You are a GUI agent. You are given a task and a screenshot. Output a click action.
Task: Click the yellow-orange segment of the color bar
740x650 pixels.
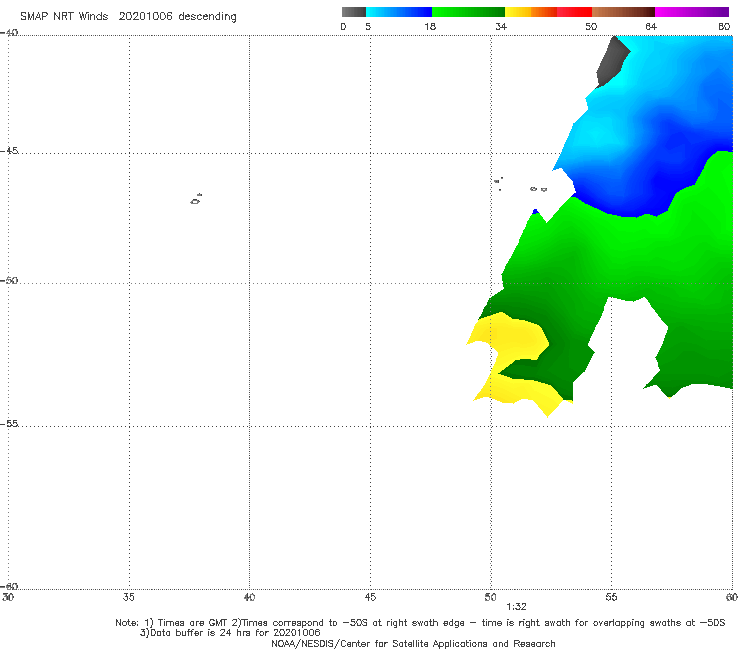click(531, 12)
